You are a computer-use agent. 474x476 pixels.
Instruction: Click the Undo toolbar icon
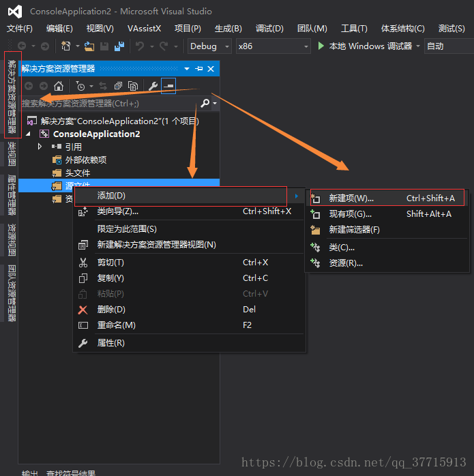coord(140,46)
